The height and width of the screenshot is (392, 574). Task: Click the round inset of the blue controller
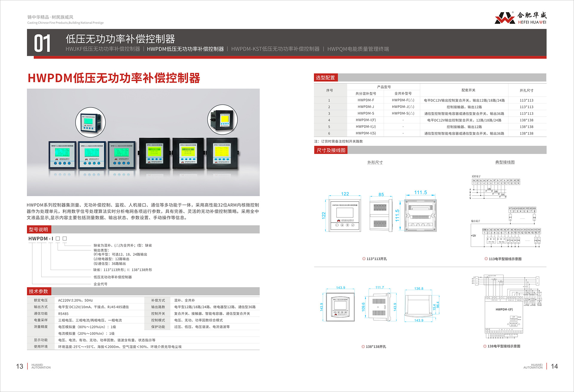(x=90, y=123)
